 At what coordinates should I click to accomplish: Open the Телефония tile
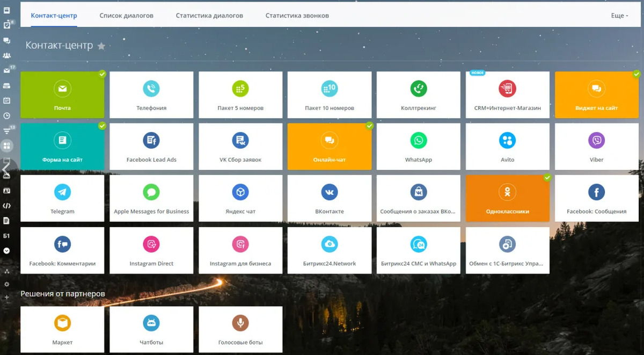(x=151, y=95)
